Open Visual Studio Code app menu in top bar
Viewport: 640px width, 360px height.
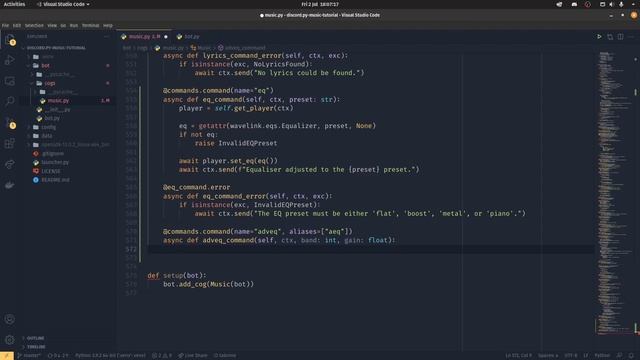[x=63, y=4]
